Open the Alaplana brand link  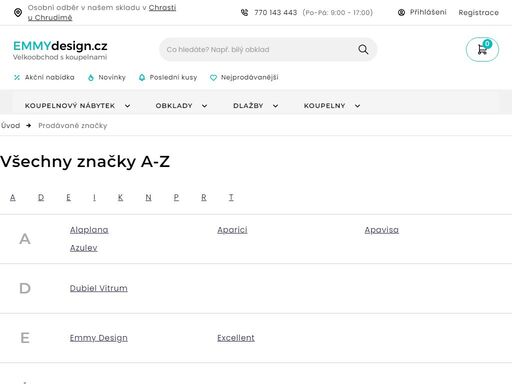point(89,230)
